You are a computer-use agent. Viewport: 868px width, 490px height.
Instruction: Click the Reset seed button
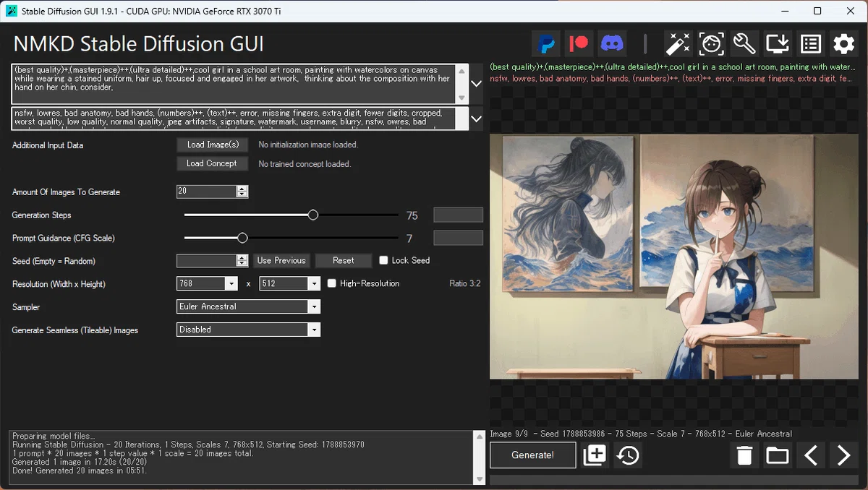344,260
